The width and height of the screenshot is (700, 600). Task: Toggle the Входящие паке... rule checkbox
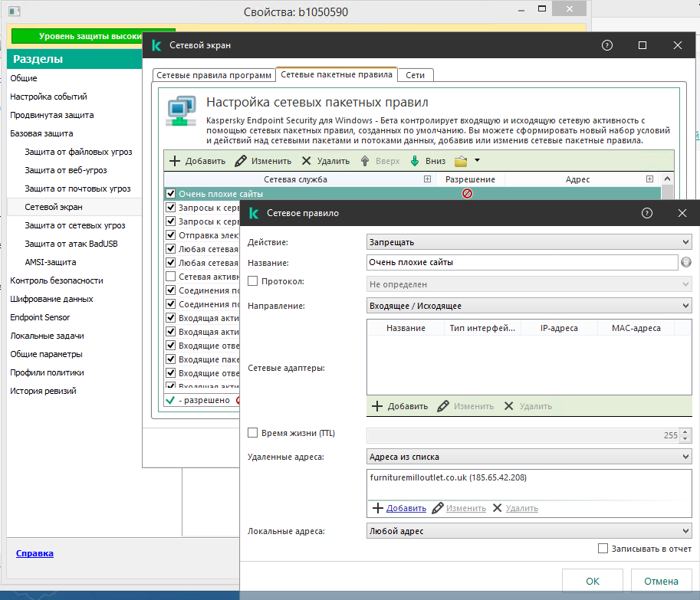tap(170, 359)
